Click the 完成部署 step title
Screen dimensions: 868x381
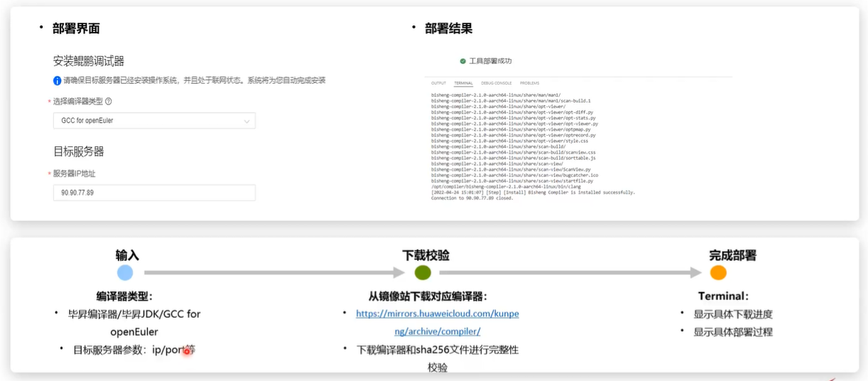732,255
